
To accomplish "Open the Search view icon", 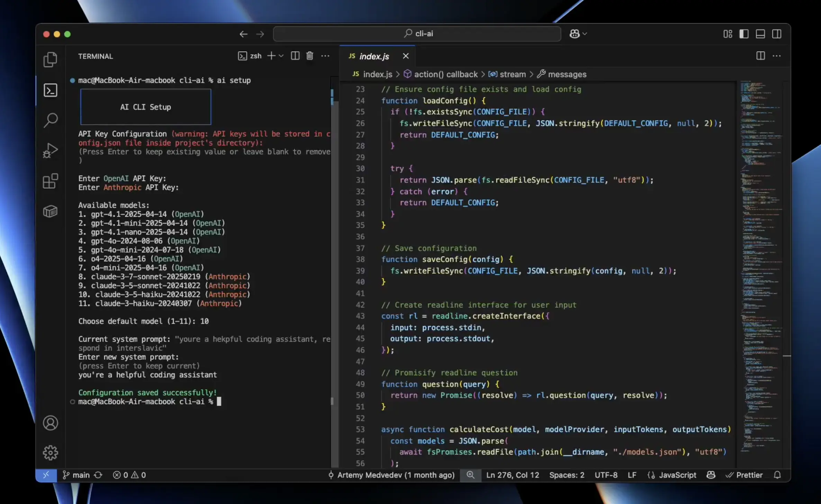I will click(50, 120).
